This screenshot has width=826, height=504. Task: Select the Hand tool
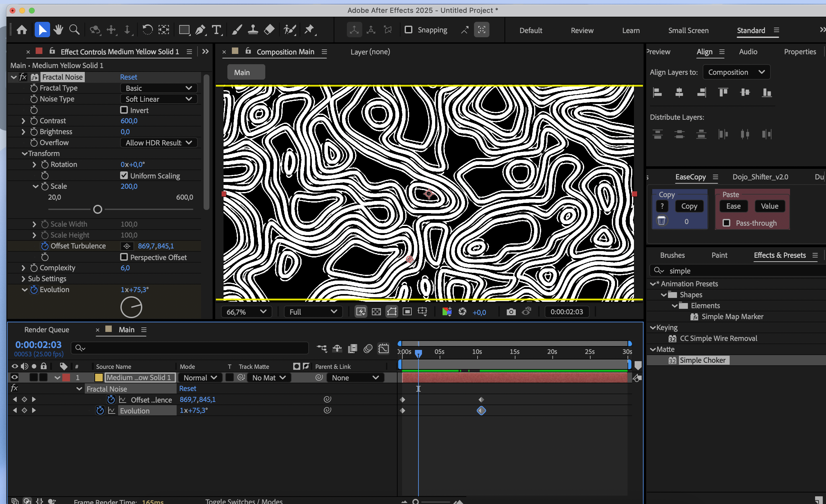(x=58, y=30)
